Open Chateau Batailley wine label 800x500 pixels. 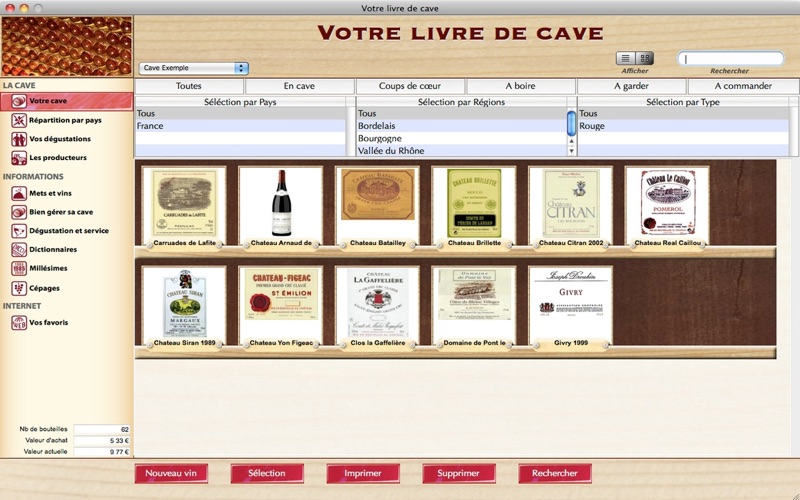pos(378,204)
